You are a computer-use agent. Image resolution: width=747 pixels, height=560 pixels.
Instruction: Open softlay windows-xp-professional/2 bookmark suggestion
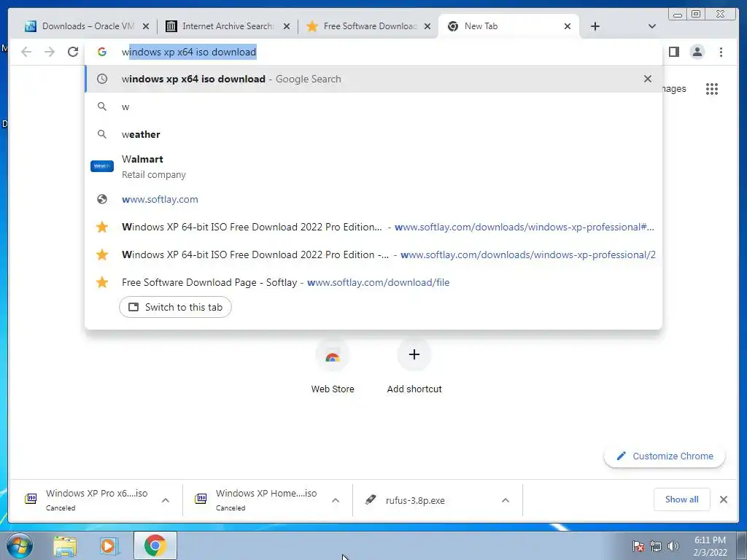pyautogui.click(x=373, y=254)
